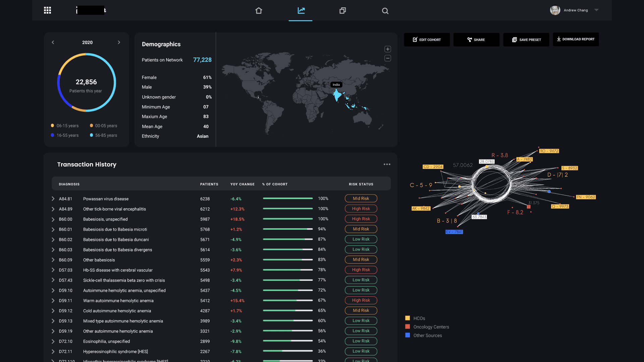Click the cohort progress bar for Powassan virus disease
644x362 pixels.
pyautogui.click(x=288, y=198)
